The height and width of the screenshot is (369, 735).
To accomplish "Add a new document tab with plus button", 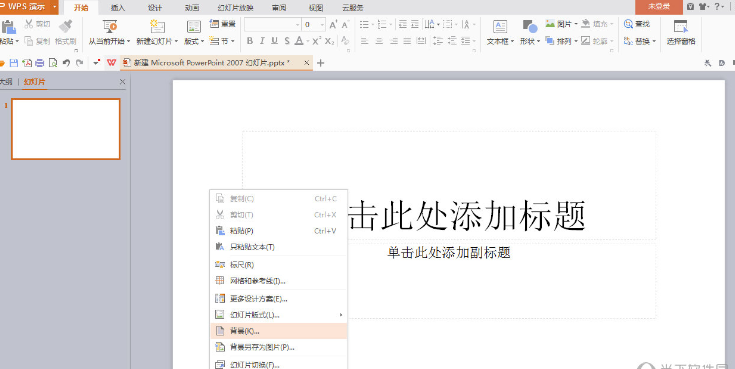I will point(321,63).
